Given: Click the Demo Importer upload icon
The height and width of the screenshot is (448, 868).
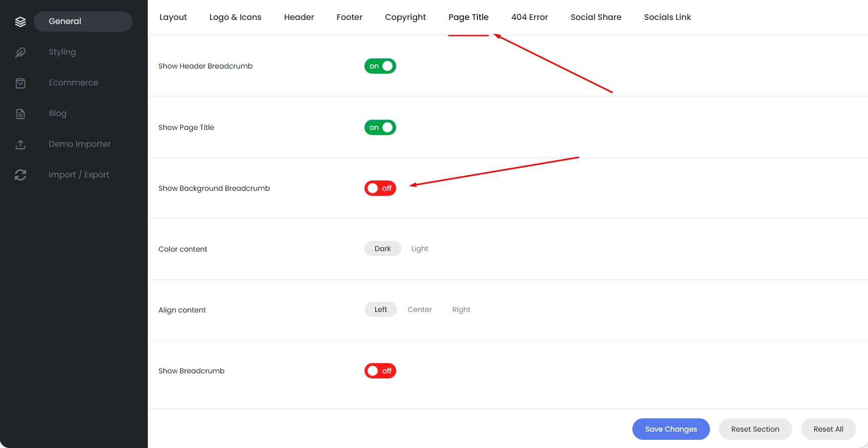Looking at the screenshot, I should click(20, 144).
